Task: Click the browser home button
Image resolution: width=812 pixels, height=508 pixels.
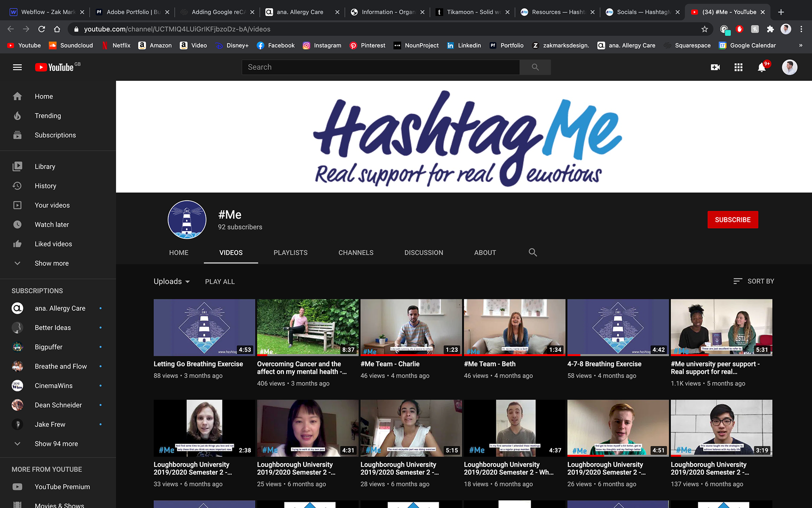Action: click(57, 29)
